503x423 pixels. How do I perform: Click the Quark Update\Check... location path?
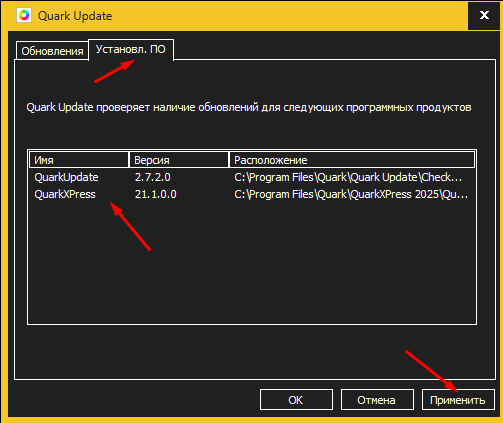348,177
